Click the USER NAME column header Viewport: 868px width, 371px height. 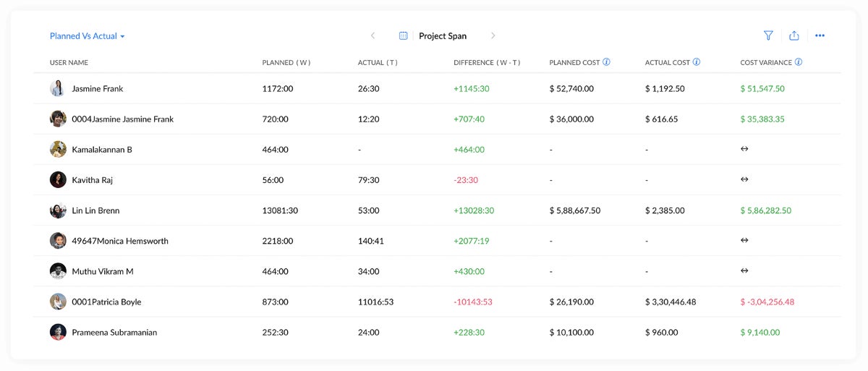click(69, 63)
